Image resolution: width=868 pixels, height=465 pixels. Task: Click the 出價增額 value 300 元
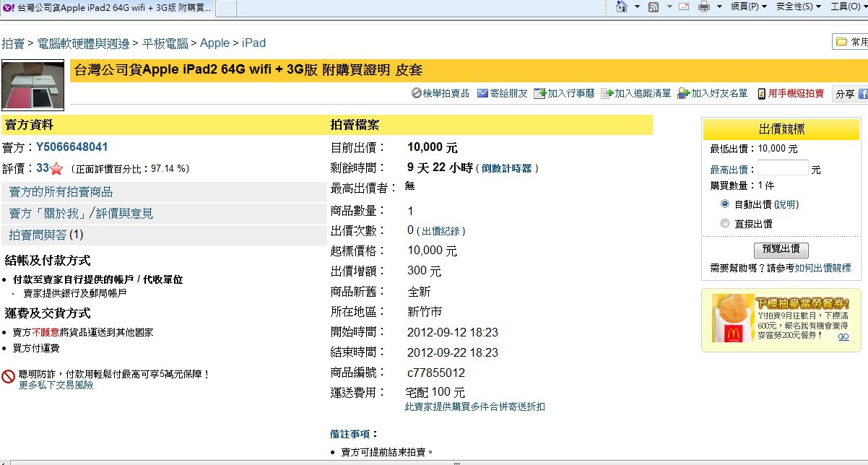pos(425,271)
